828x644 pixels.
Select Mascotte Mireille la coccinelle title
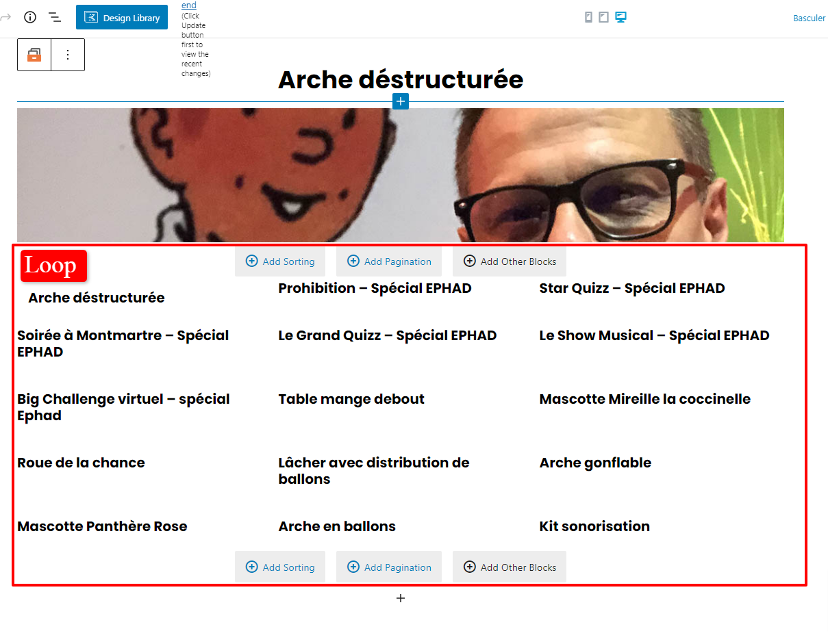point(645,399)
